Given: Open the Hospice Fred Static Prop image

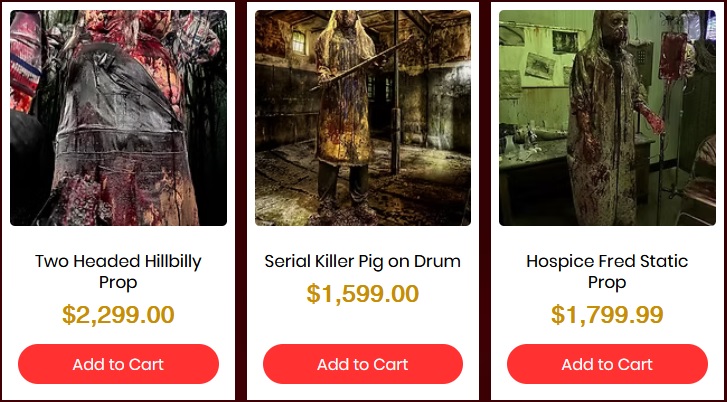Looking at the screenshot, I should coord(607,118).
